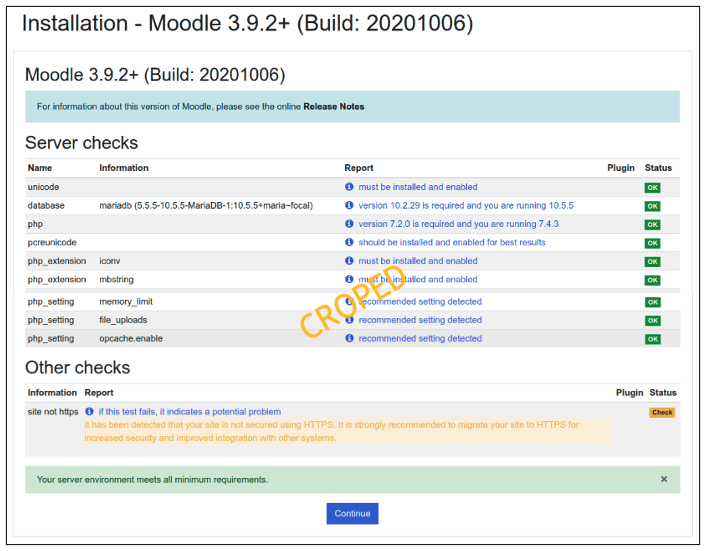Click the orange Check status badge
Screen dimensions: 706x551
click(x=662, y=412)
